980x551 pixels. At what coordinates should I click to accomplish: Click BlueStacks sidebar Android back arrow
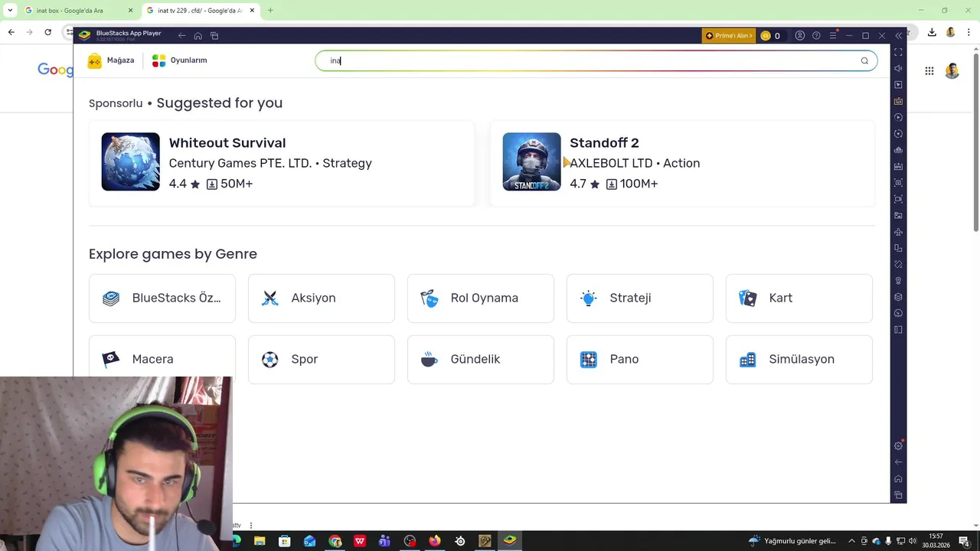(899, 462)
